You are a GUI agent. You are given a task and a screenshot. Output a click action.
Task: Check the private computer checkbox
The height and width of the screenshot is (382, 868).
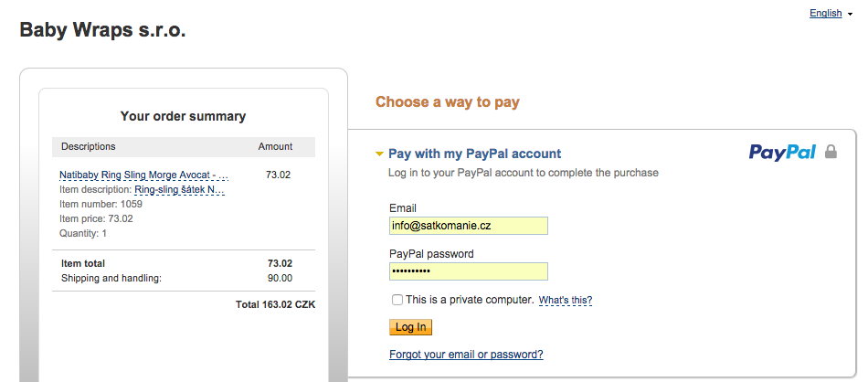pos(397,300)
